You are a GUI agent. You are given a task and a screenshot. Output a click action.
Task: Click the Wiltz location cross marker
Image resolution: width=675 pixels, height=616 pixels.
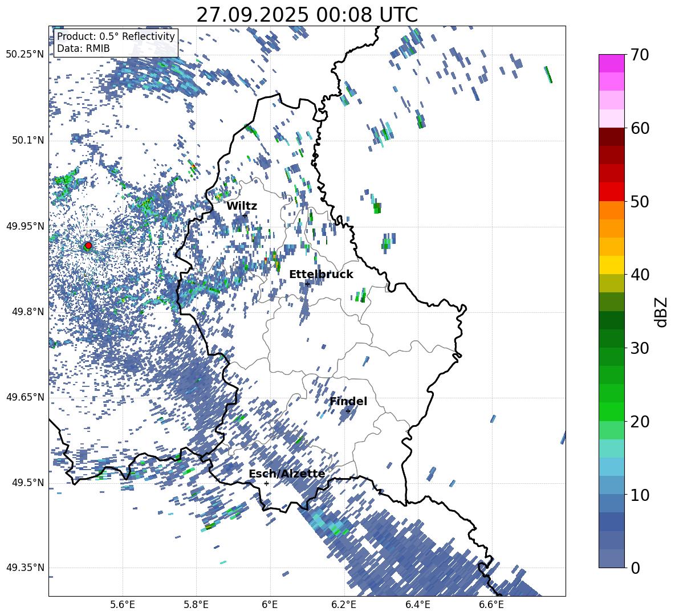[245, 215]
